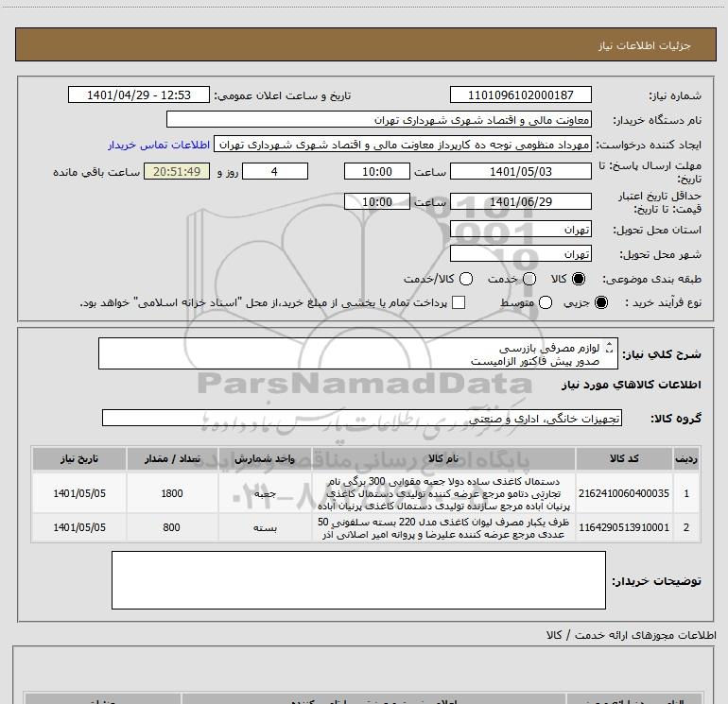Click the announcement date field 1401/04/29 - 12:53
728x704 pixels.
pyautogui.click(x=139, y=94)
